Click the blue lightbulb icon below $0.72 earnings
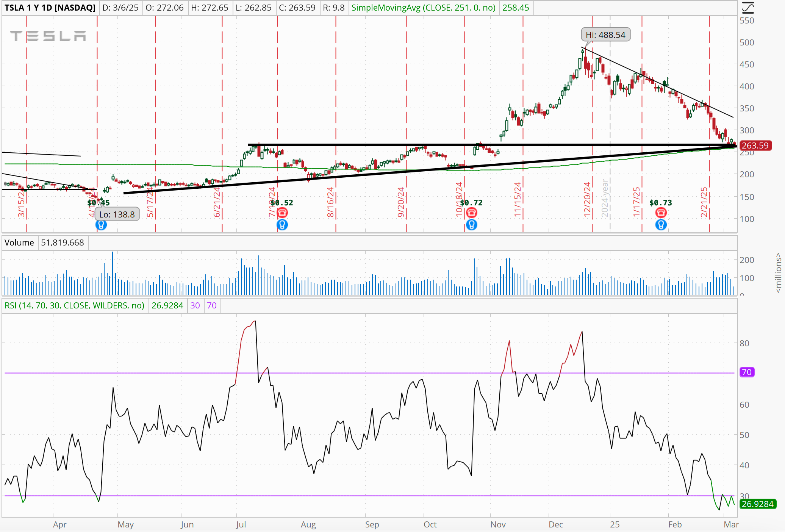Viewport: 785px width, 532px height. tap(472, 225)
